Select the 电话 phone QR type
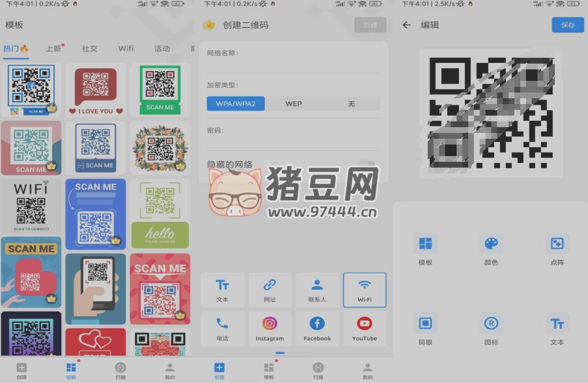The width and height of the screenshot is (588, 383). pos(222,328)
